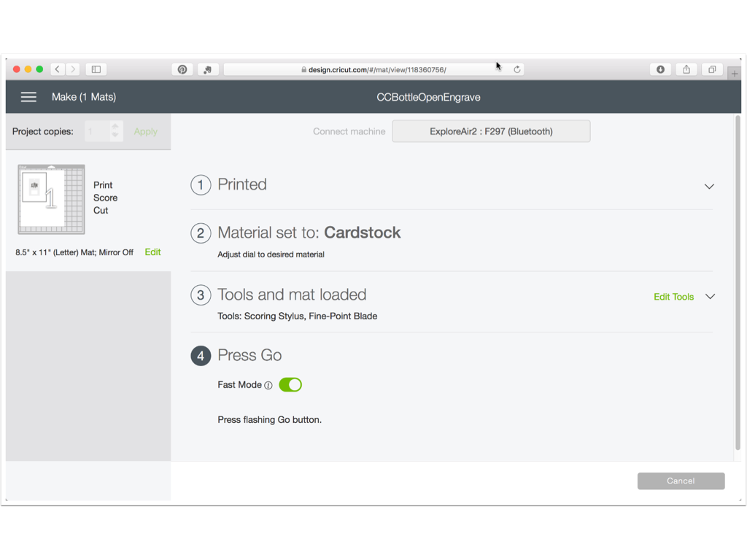Click the Pinterest extension icon
The height and width of the screenshot is (560, 747).
point(182,69)
